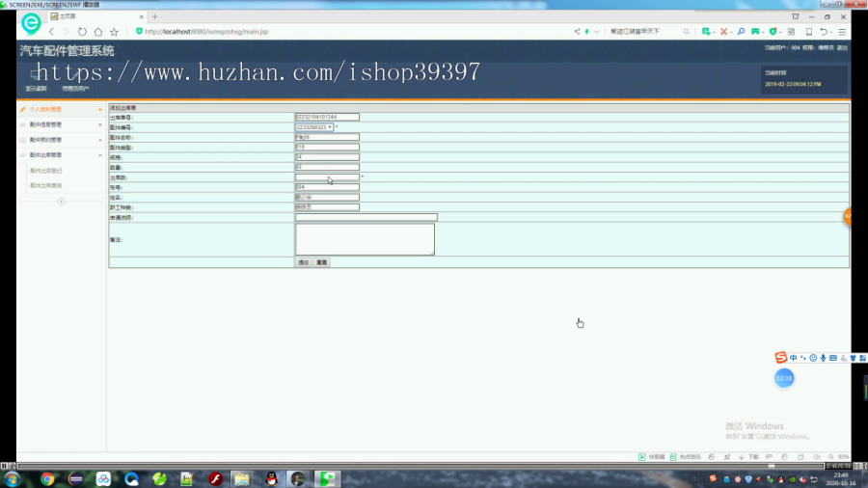868x488 pixels.
Task: Click the 重置 reset button
Action: (x=321, y=262)
